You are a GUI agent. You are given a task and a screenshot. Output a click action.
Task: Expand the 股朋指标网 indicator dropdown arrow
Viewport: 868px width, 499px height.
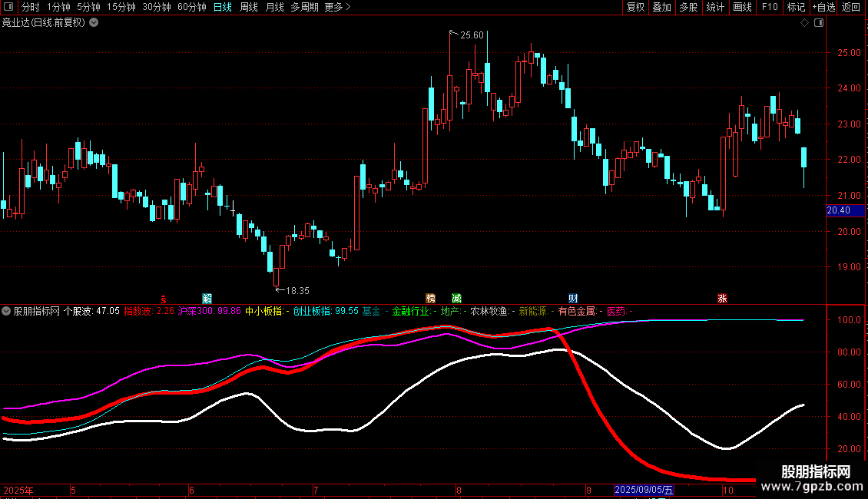7,312
